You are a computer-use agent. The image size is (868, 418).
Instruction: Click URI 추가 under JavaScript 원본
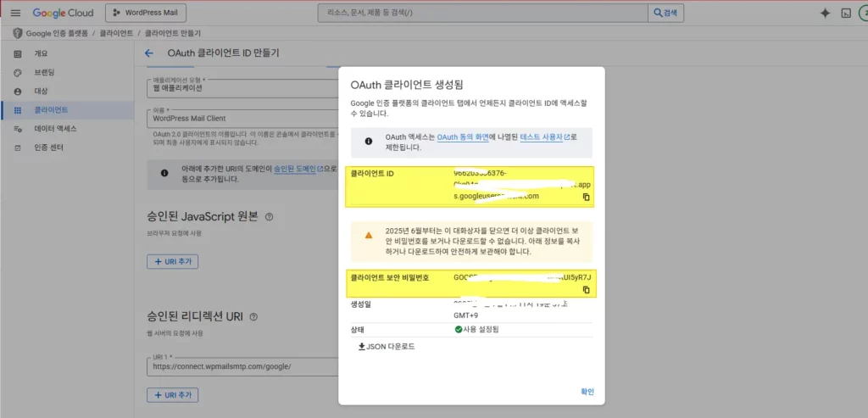(x=172, y=262)
